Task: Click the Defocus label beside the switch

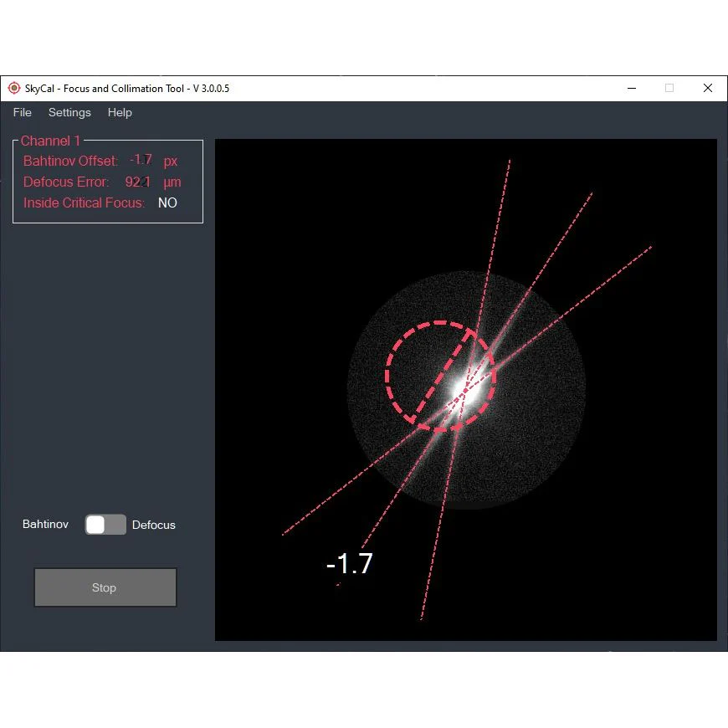Action: coord(154,525)
